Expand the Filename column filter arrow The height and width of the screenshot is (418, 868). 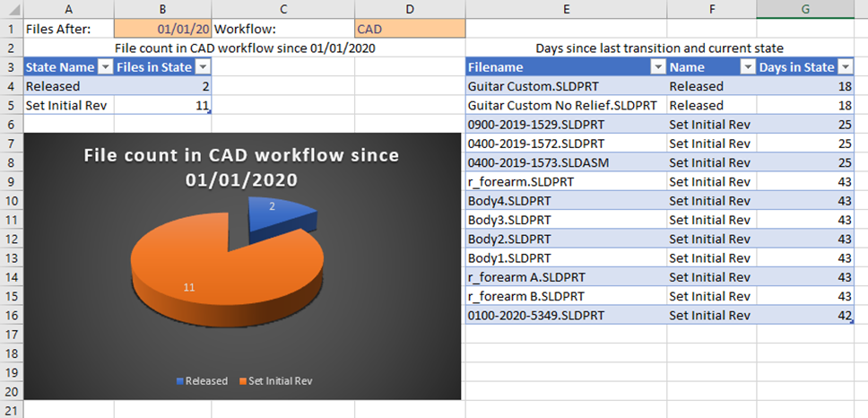[x=657, y=67]
